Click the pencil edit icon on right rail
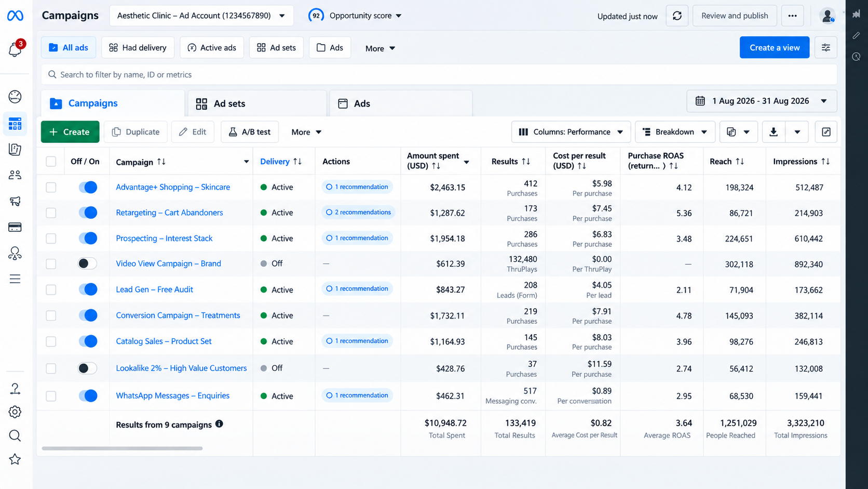The width and height of the screenshot is (868, 489). (857, 35)
